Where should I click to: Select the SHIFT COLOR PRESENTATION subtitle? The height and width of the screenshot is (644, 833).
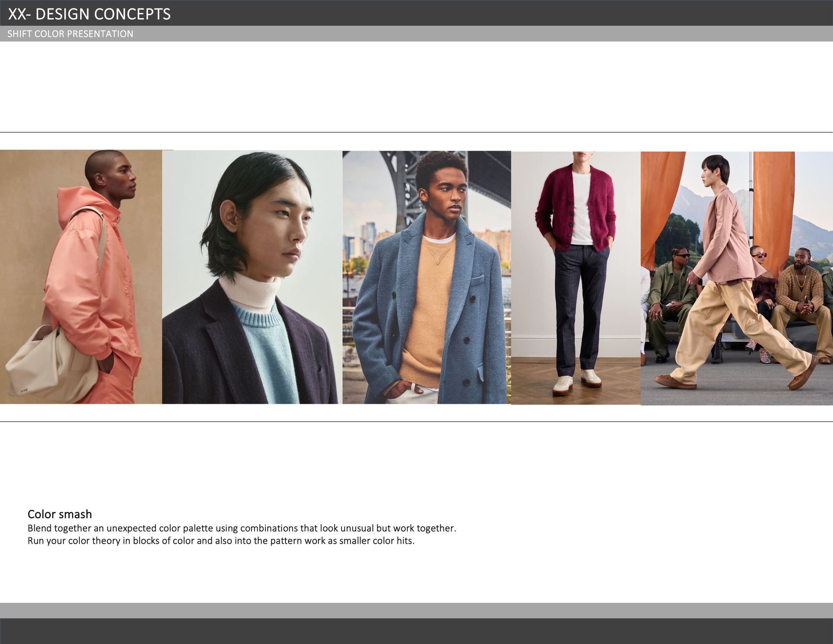(70, 34)
